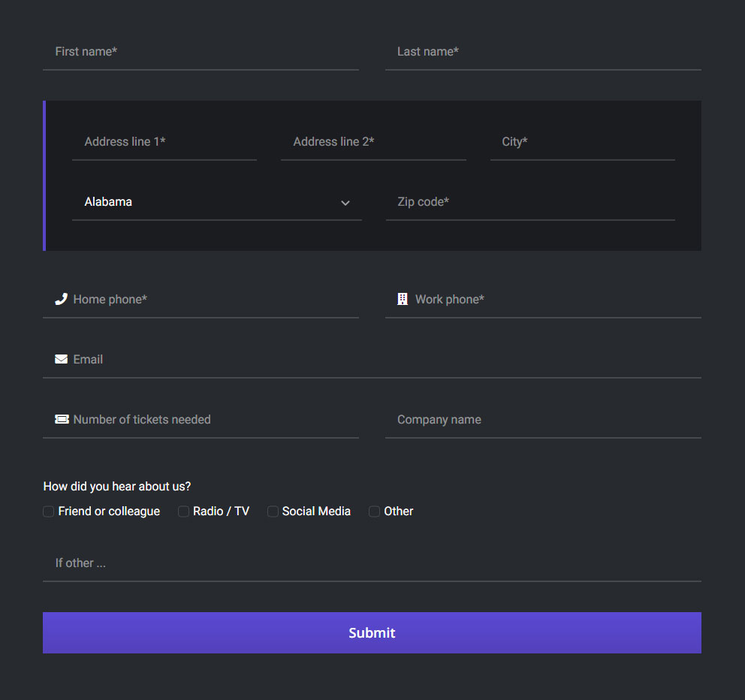
Task: Click the envelope icon beside Email
Action: click(x=61, y=359)
